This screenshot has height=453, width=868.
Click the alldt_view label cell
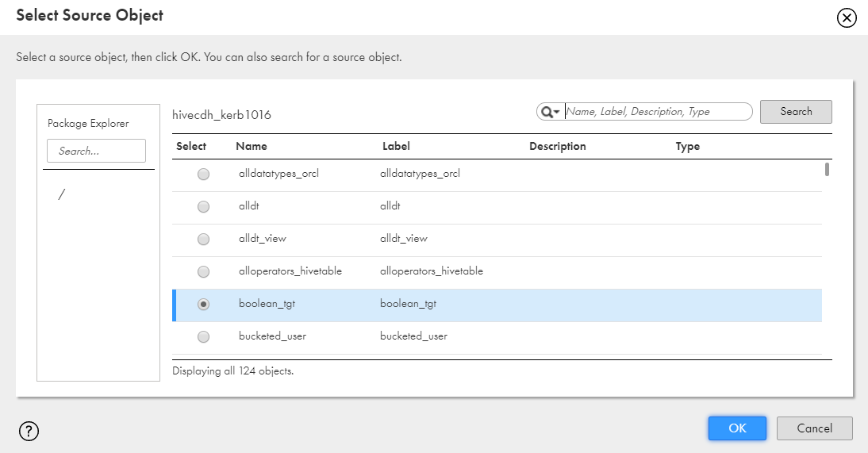tap(404, 239)
